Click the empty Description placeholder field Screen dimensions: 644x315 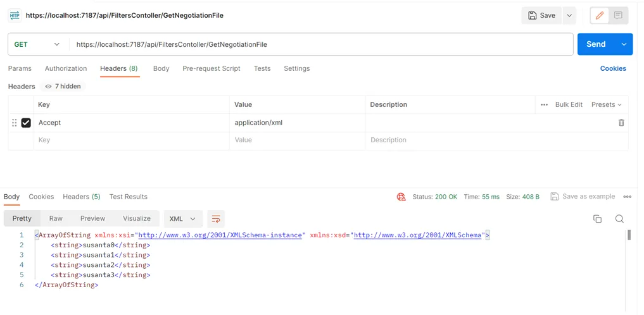coord(496,140)
